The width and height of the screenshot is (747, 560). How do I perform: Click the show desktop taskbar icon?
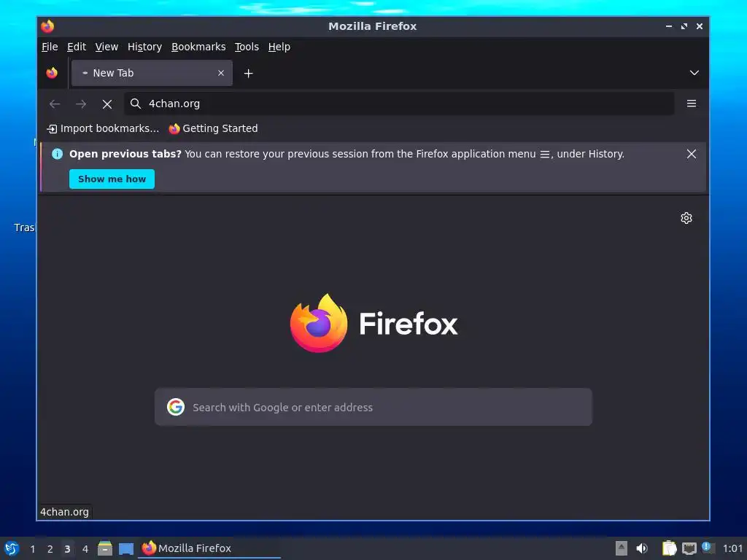click(125, 548)
